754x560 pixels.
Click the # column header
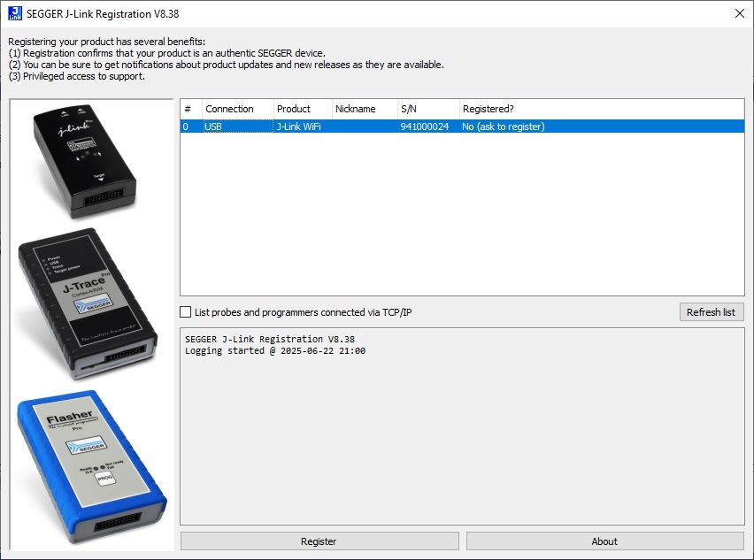click(191, 109)
